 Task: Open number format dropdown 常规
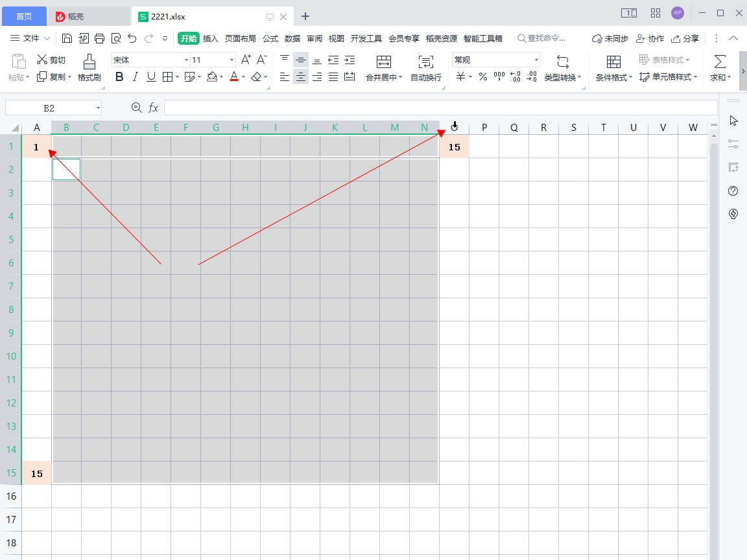(536, 60)
